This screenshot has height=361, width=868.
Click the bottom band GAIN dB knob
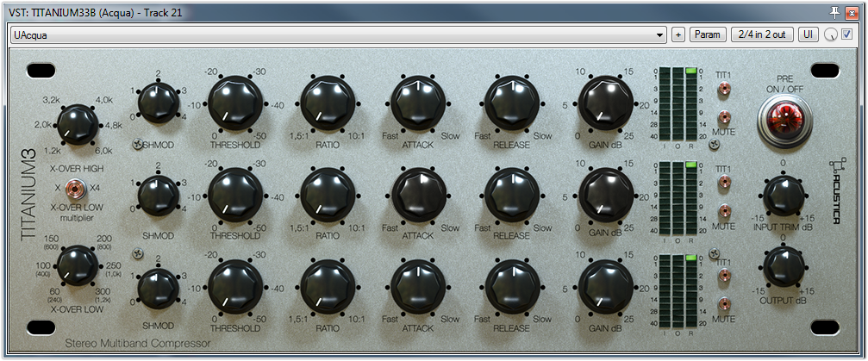coord(605,288)
